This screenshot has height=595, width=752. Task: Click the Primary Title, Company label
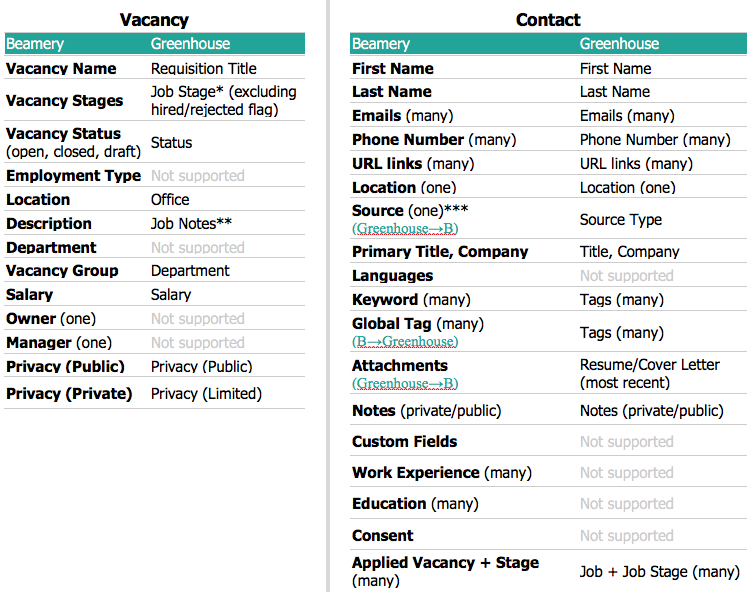(440, 252)
